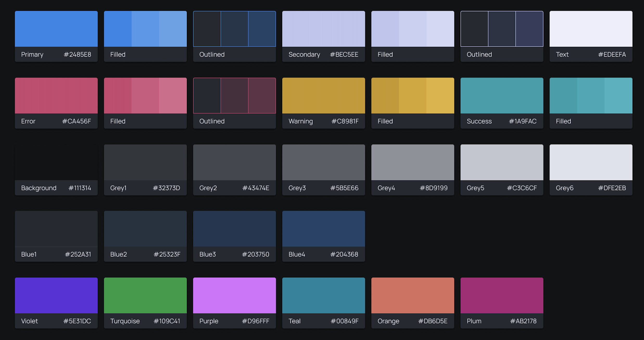This screenshot has height=340, width=644.
Task: Select the Blue1 color swatch
Action: pyautogui.click(x=56, y=229)
